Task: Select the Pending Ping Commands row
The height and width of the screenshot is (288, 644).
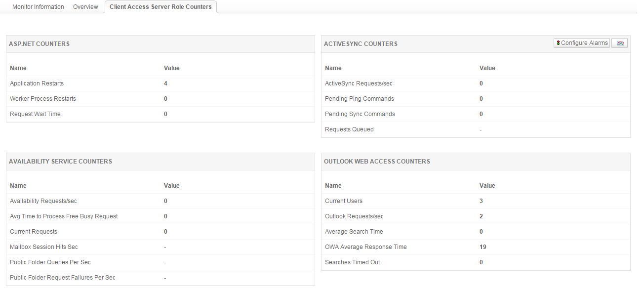Action: (x=360, y=99)
